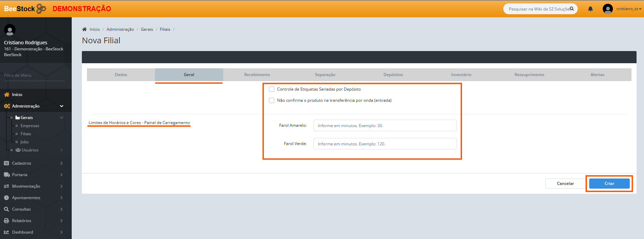Check Não confirma o produto na transferência
Screen dimensions: 644x239
pyautogui.click(x=272, y=100)
